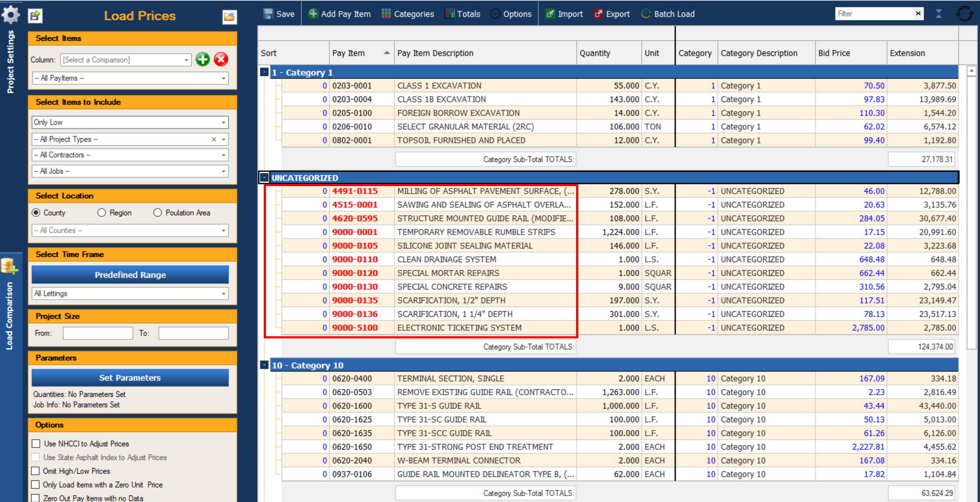980x502 pixels.
Task: Select the Region radio button
Action: [102, 213]
